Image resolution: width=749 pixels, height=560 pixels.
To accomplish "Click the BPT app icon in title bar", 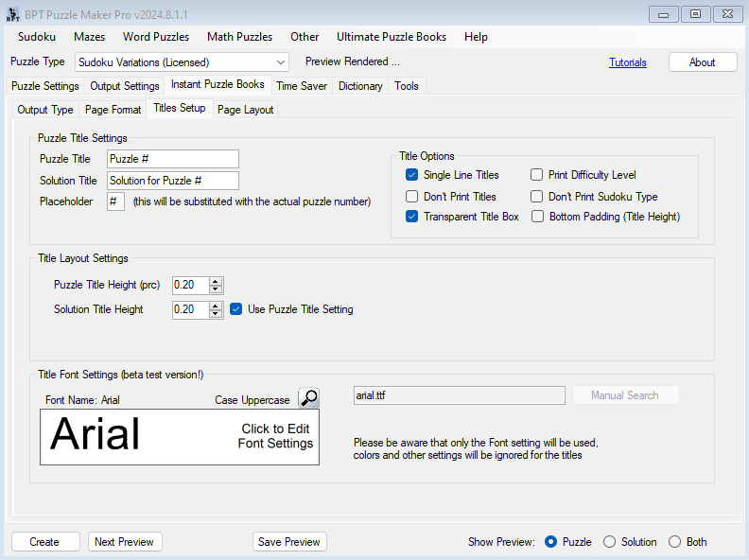I will (x=13, y=14).
